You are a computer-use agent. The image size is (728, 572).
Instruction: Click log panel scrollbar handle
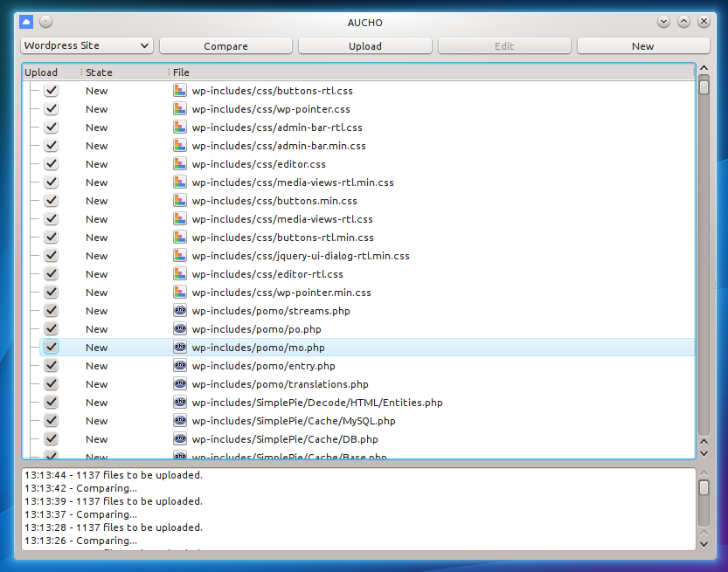point(704,487)
